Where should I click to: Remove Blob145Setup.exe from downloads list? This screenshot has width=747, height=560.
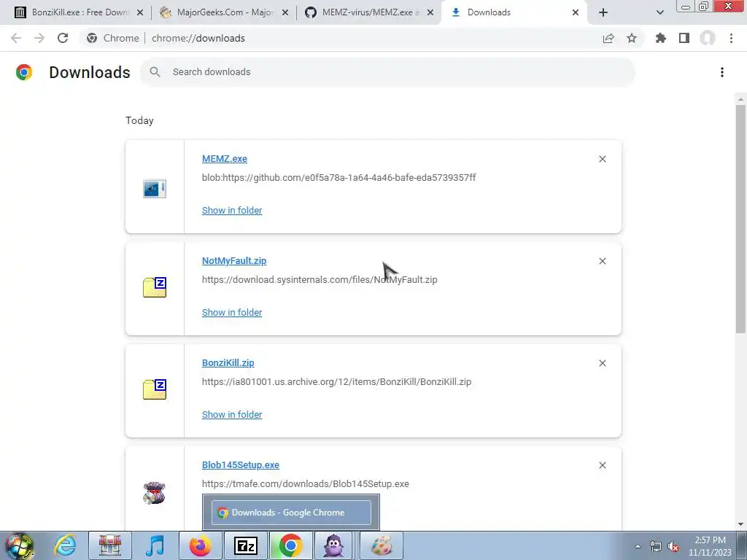tap(602, 465)
